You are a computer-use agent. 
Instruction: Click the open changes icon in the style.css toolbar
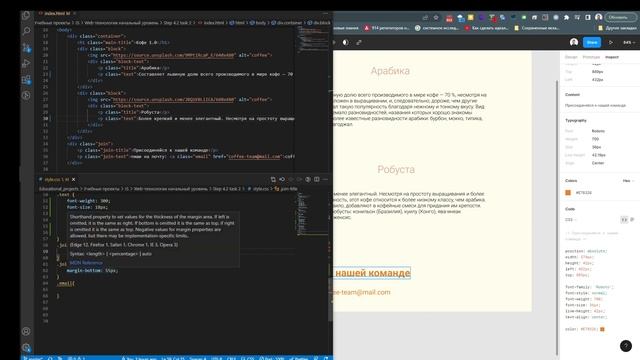273,179
